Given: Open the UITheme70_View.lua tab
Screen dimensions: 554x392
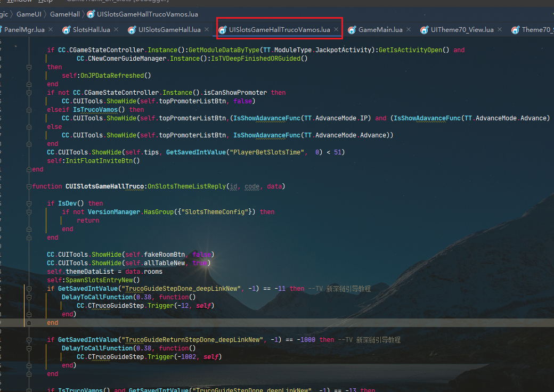Looking at the screenshot, I should 461,30.
